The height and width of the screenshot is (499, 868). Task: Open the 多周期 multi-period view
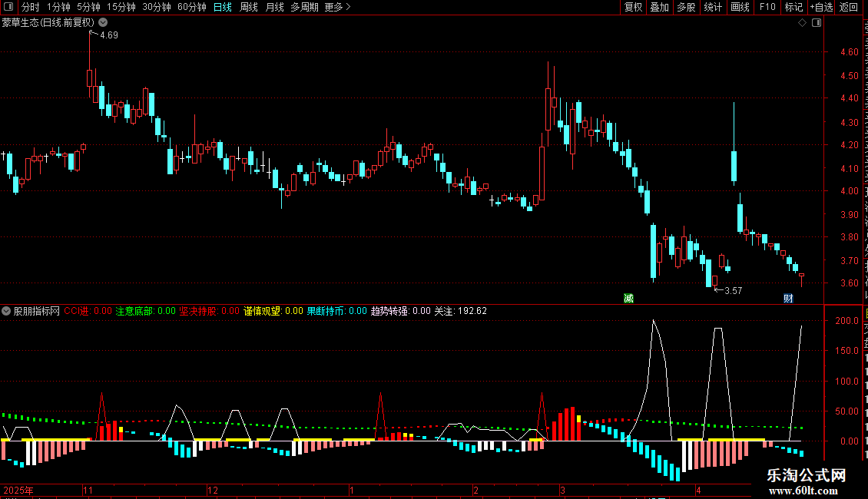(x=304, y=7)
